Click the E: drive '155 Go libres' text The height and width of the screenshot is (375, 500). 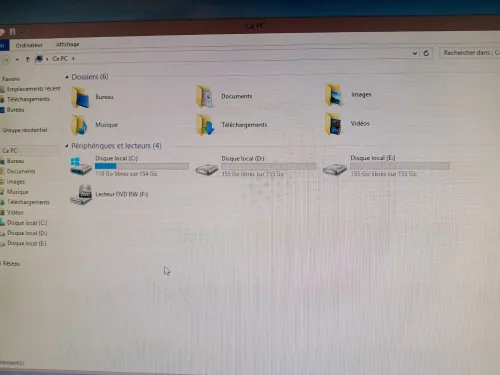point(383,174)
